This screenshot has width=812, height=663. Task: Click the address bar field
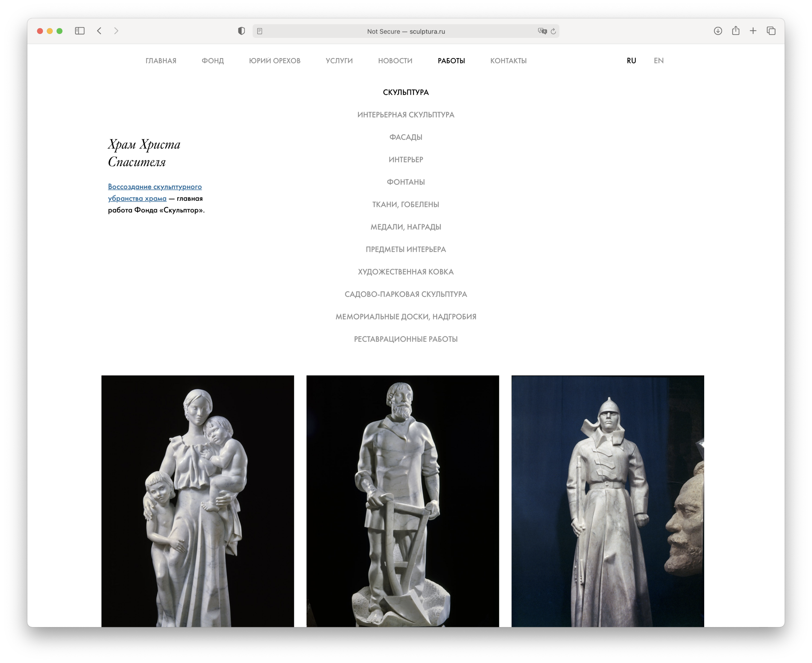[x=405, y=31]
